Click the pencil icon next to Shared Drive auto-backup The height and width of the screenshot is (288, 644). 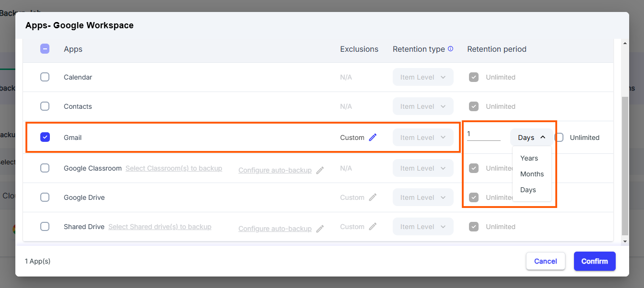(320, 229)
